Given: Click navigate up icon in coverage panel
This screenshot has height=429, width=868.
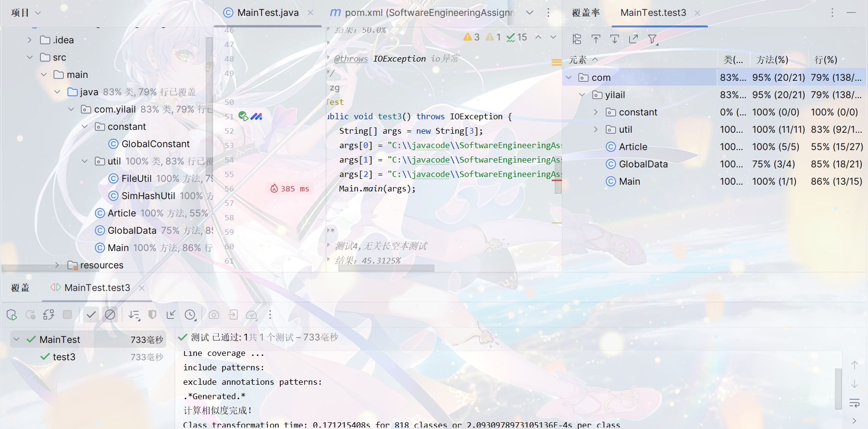Looking at the screenshot, I should tap(596, 39).
